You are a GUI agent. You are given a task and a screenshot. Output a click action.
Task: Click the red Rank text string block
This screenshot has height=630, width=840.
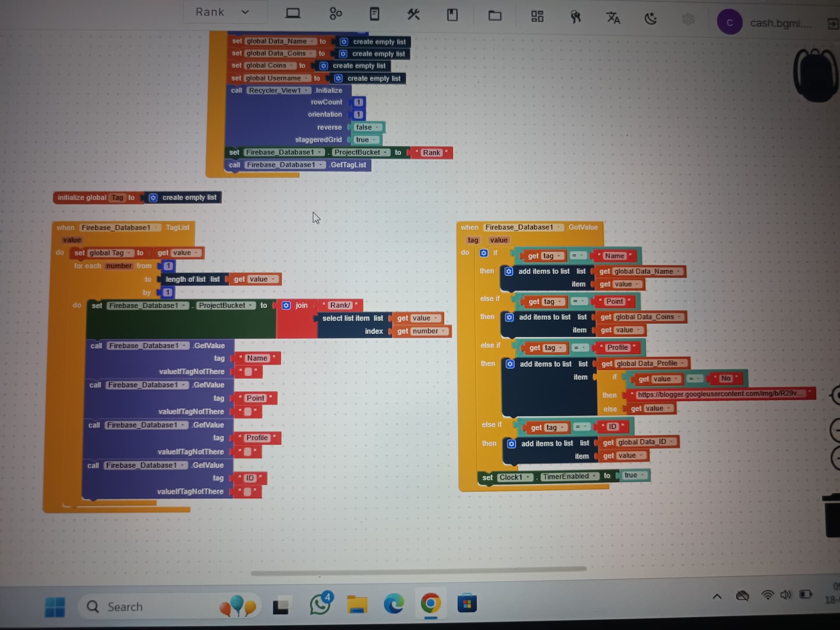pos(431,153)
